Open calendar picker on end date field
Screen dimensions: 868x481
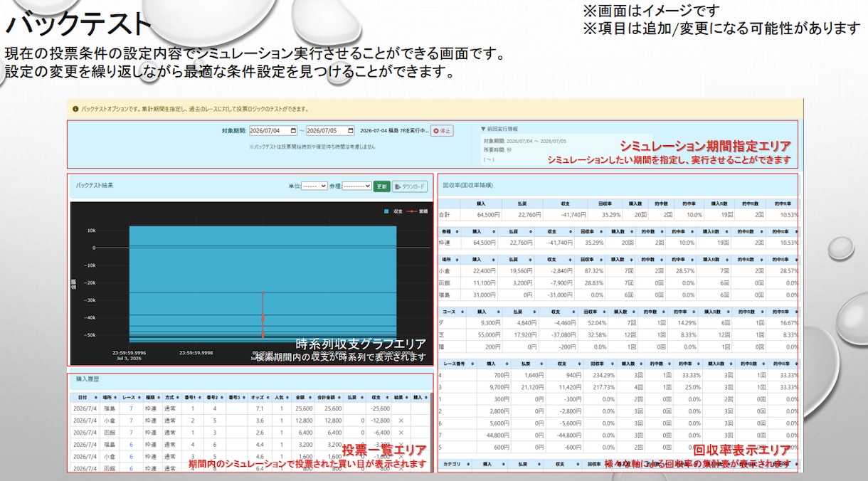(x=350, y=131)
